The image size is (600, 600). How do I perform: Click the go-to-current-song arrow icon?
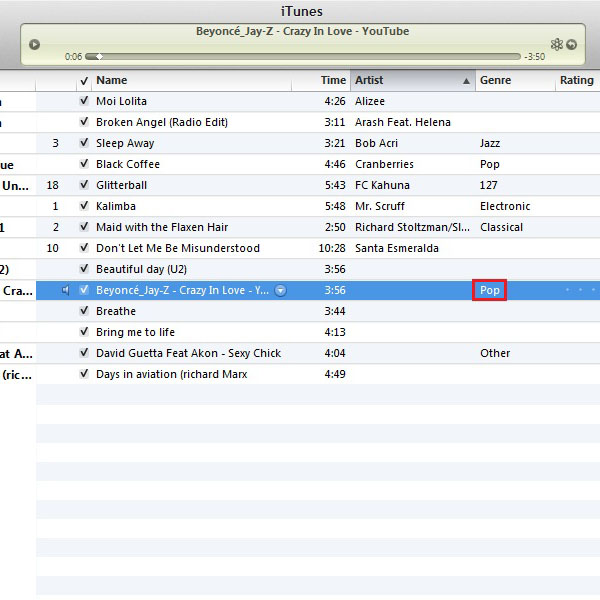pyautogui.click(x=571, y=45)
